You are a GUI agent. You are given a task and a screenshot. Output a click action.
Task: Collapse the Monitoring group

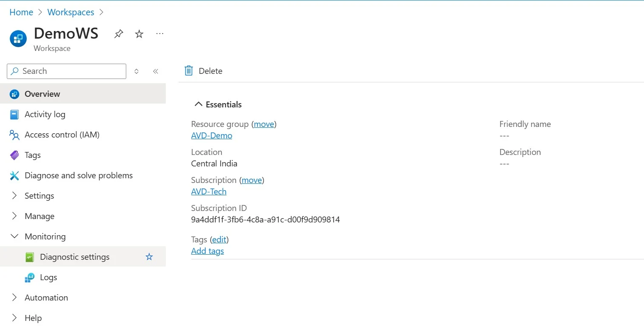tap(14, 236)
